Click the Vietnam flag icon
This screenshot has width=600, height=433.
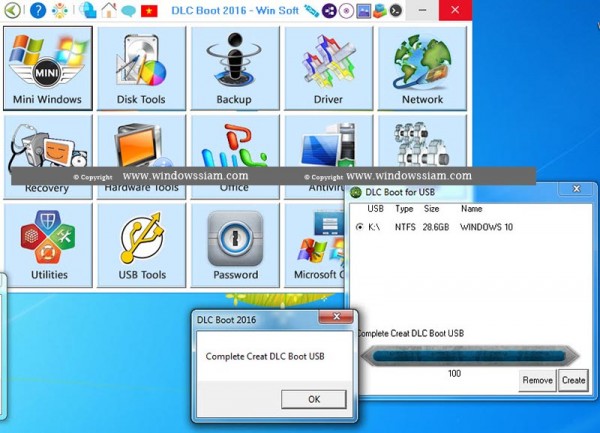(x=149, y=11)
